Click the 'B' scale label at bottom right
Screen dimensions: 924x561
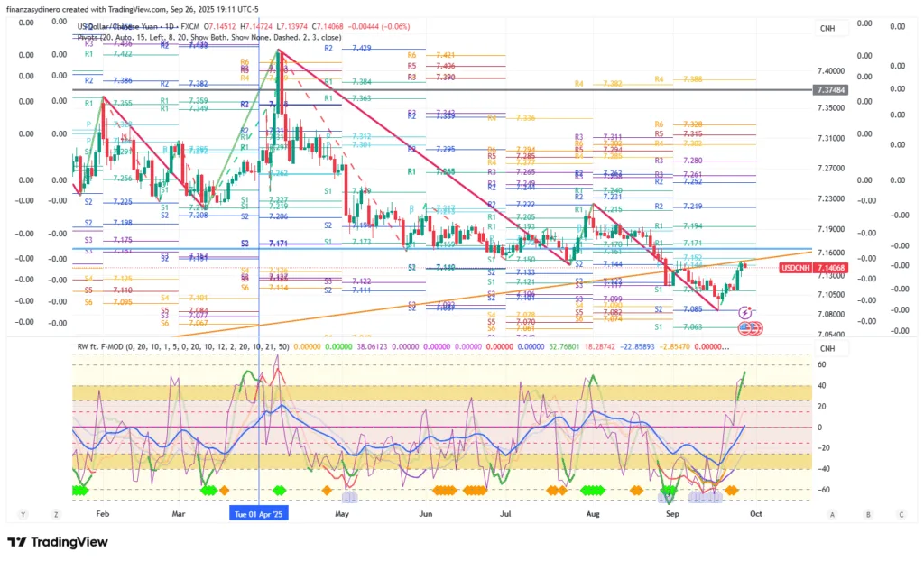coord(867,513)
